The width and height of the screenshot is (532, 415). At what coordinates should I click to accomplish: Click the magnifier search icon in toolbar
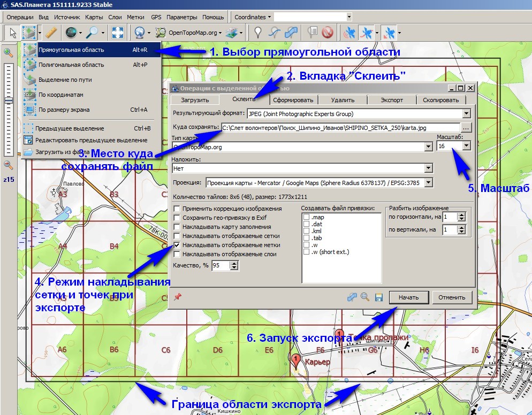click(x=92, y=33)
